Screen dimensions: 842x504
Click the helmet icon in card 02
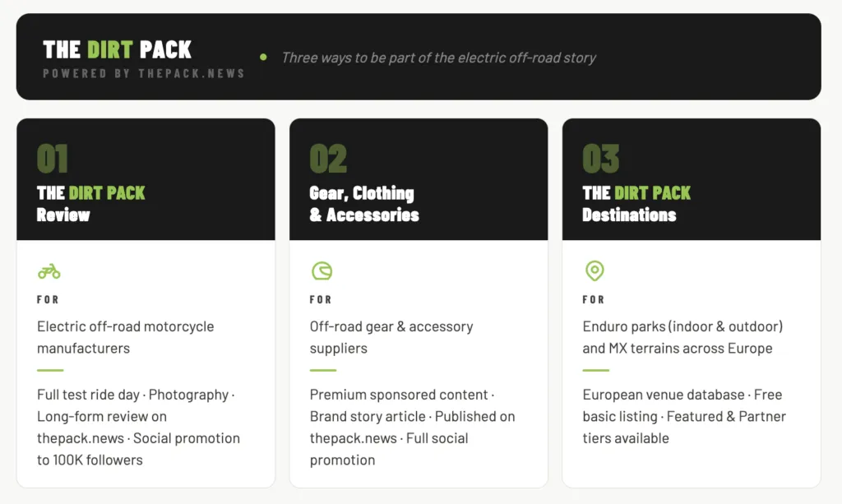pyautogui.click(x=322, y=270)
